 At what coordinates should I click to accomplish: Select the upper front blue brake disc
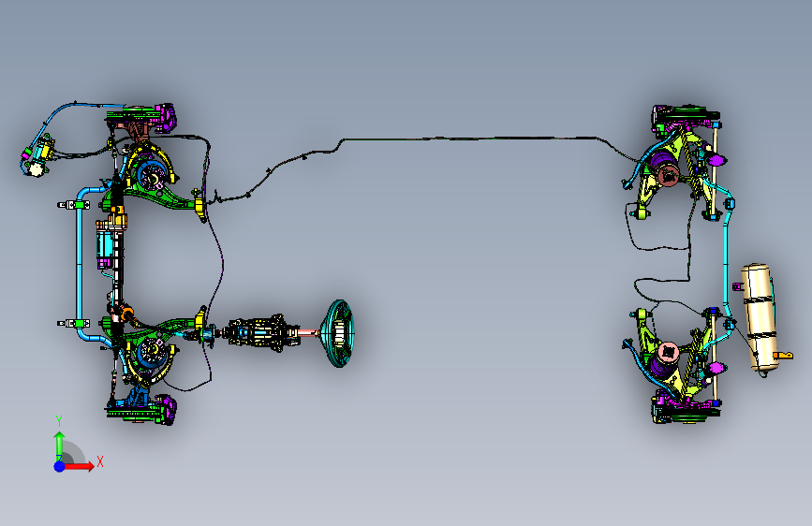(x=152, y=174)
